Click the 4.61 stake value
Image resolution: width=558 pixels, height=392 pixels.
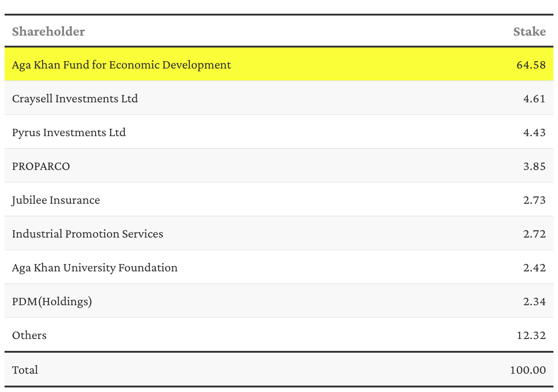point(534,99)
